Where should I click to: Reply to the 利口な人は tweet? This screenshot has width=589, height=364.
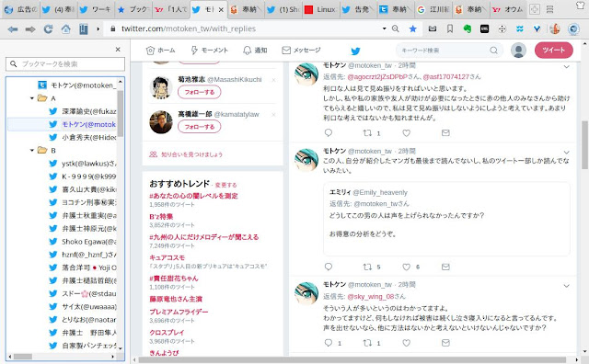coord(329,133)
